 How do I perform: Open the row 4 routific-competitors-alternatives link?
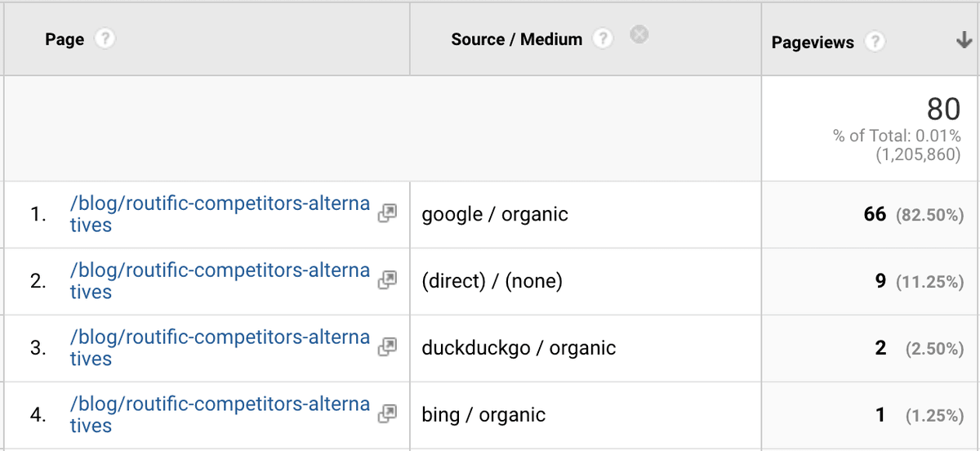point(220,415)
